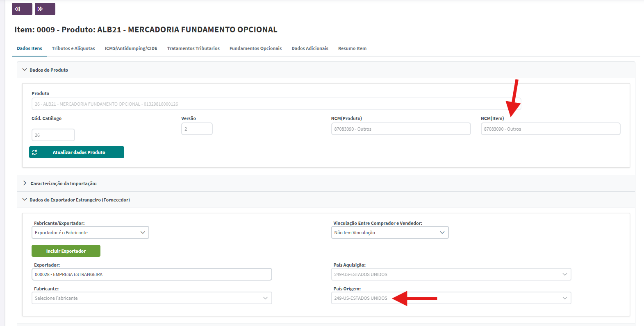Click Incluir Exportador button
This screenshot has width=644, height=326.
[x=66, y=251]
